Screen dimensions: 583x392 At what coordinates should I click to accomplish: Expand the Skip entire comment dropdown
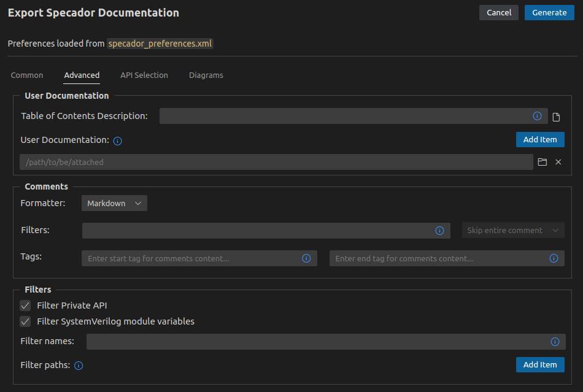pyautogui.click(x=513, y=230)
